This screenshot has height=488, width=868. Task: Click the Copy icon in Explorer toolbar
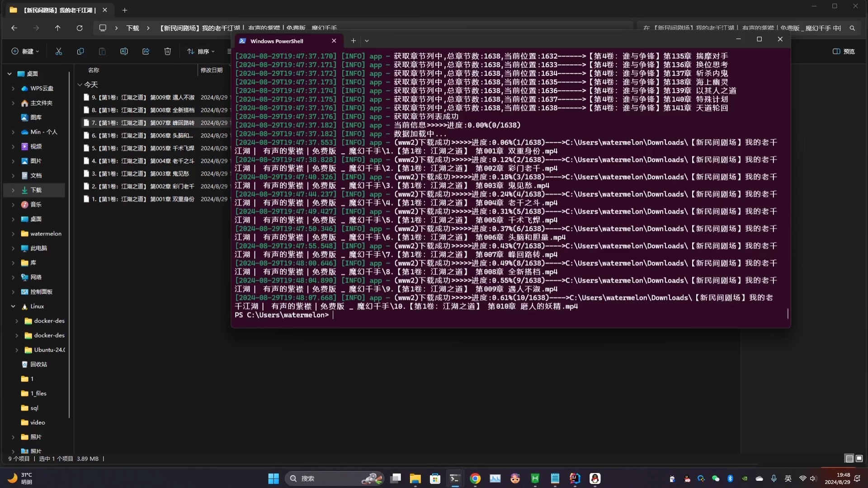coord(80,52)
